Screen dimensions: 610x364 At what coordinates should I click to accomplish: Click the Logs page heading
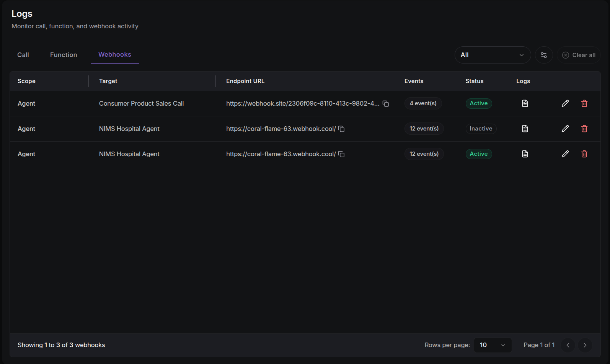[x=22, y=14]
